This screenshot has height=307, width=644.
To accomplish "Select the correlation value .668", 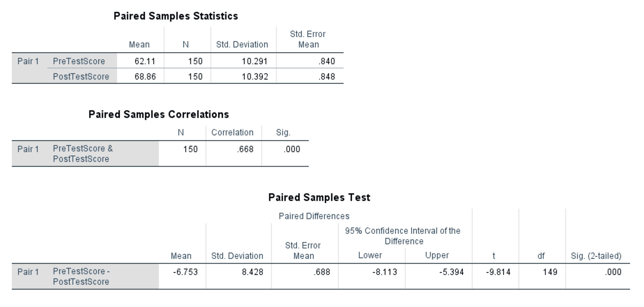I will 245,149.
